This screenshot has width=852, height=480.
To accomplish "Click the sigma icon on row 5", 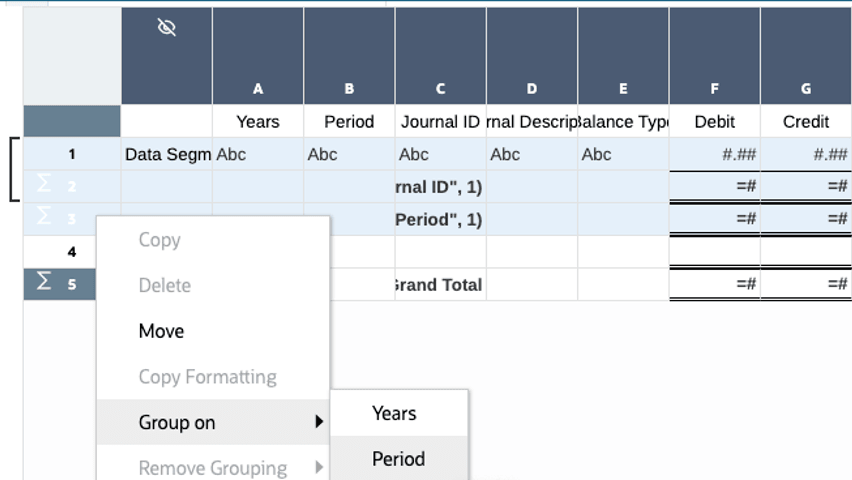I will click(44, 284).
